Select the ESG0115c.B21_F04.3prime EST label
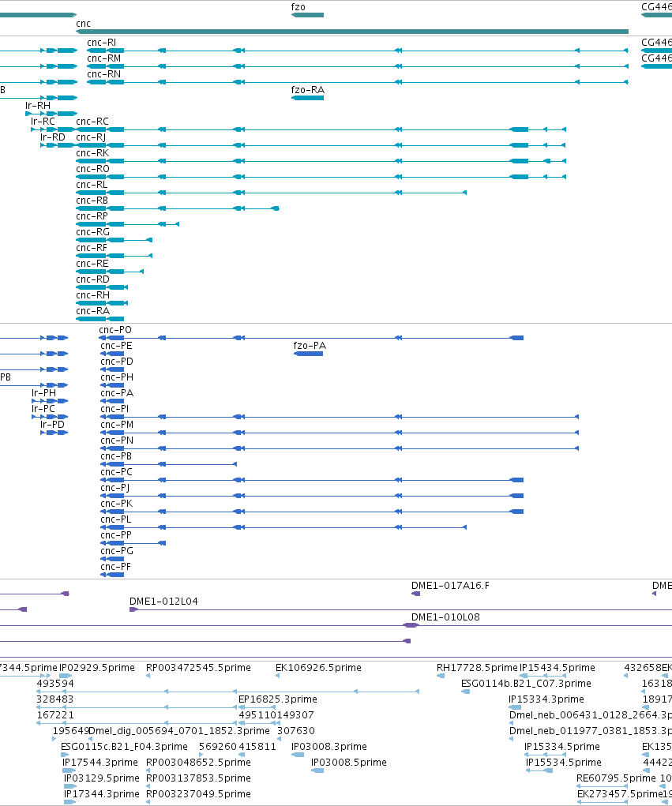 pos(124,747)
